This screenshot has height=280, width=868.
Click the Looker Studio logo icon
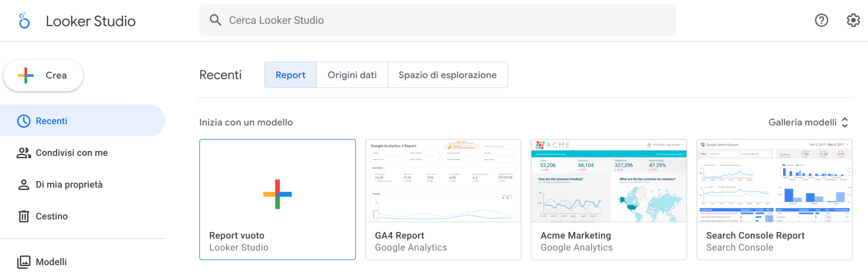(x=24, y=21)
